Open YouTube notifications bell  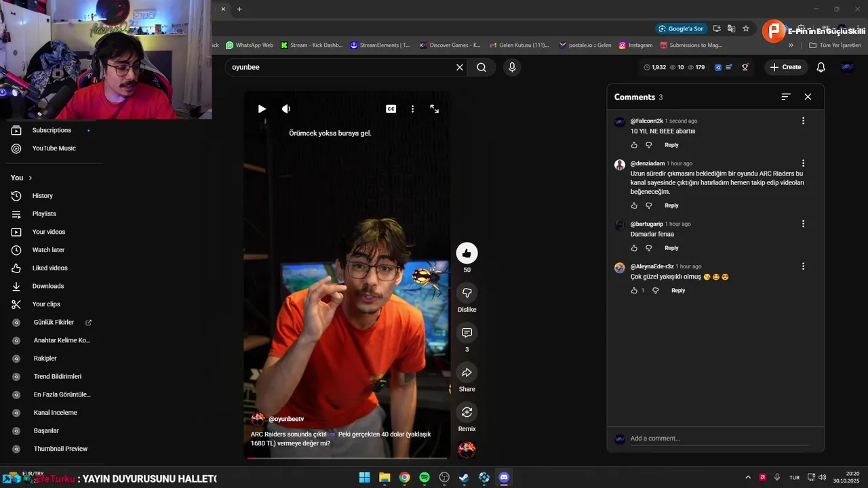click(821, 67)
